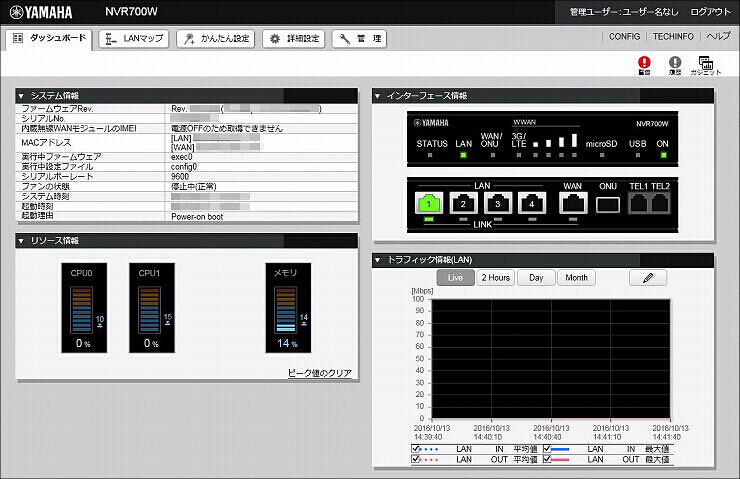Click the 実行中設定ファイル config0 value

184,167
